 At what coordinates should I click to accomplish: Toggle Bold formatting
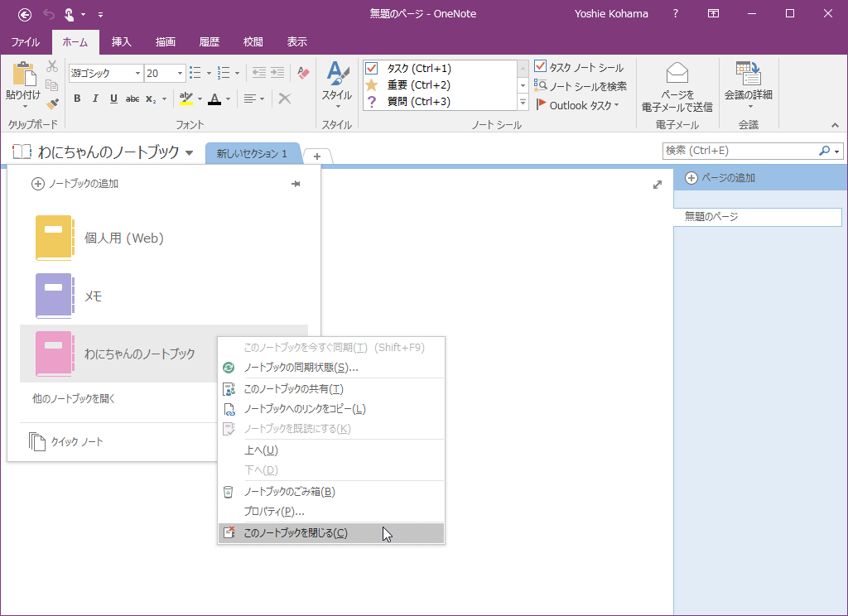(x=77, y=99)
